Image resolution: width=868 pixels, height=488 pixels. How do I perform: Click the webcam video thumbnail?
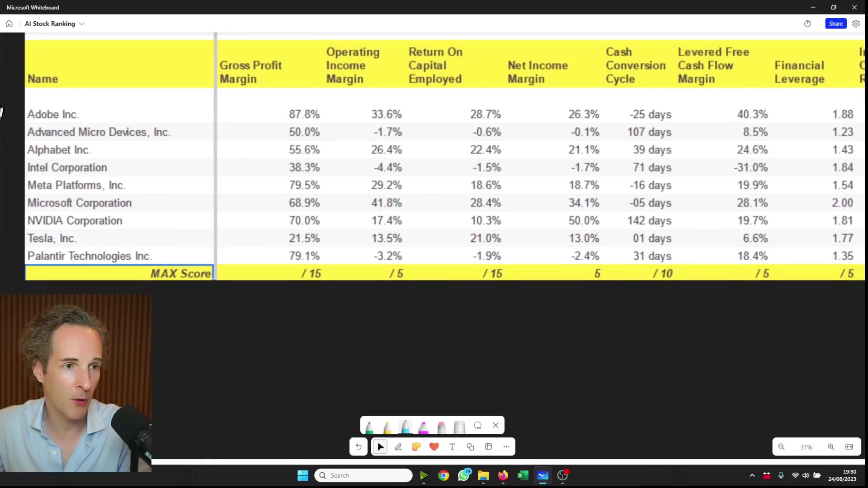pos(75,383)
